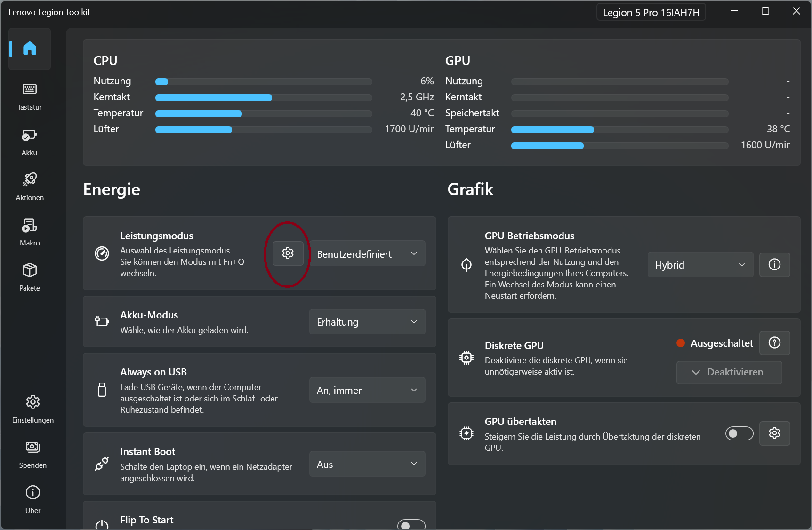Click the CPU Temperatur bar

pyautogui.click(x=264, y=114)
